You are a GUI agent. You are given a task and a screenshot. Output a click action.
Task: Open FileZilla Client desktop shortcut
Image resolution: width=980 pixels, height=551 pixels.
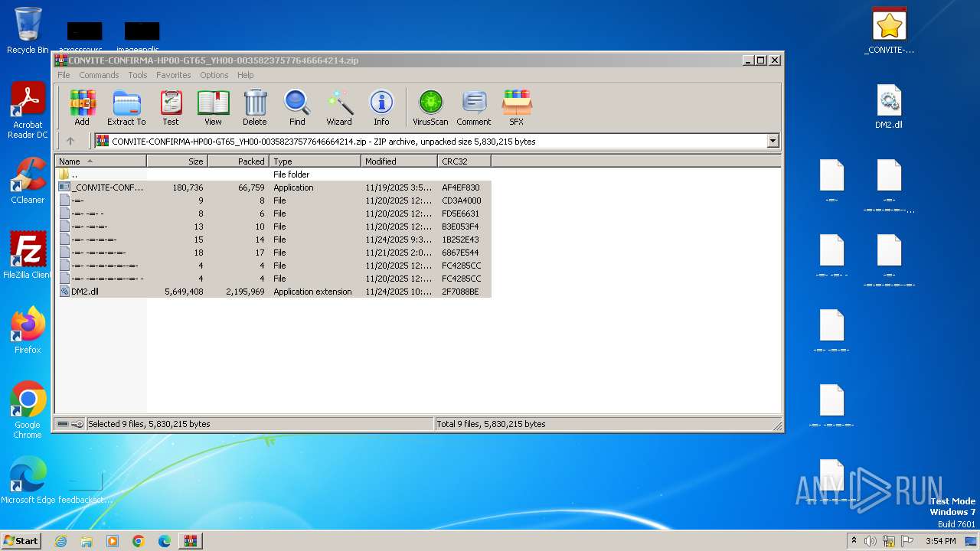(x=28, y=256)
